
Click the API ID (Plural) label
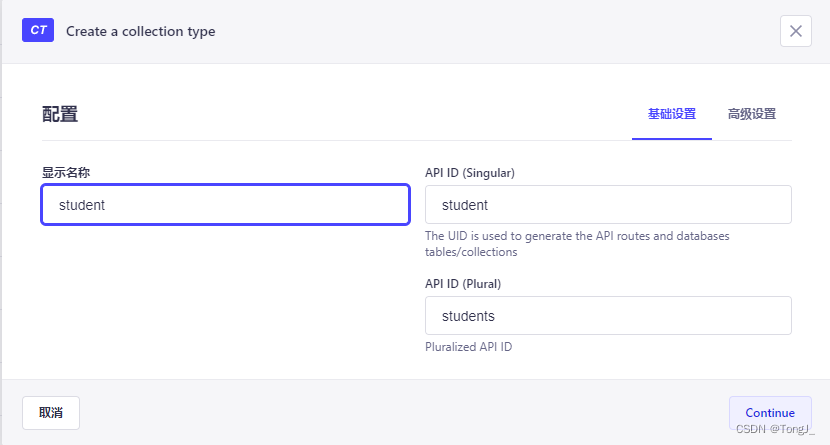462,283
